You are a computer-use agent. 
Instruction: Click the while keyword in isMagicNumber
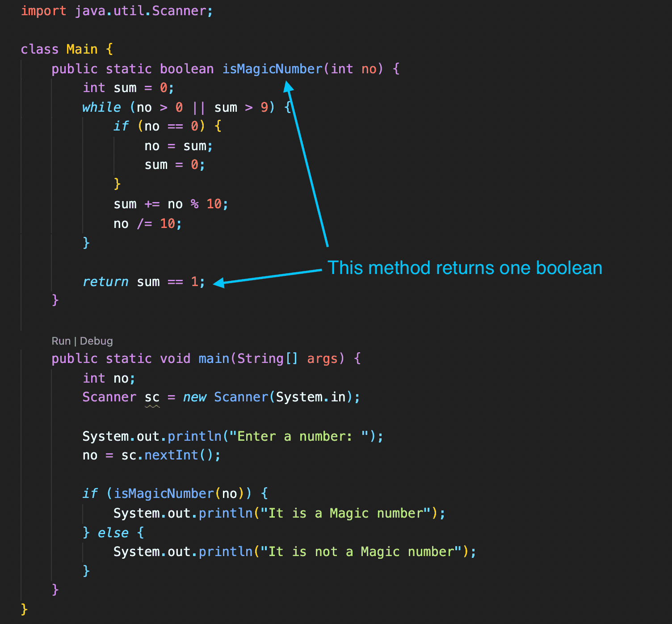point(101,107)
